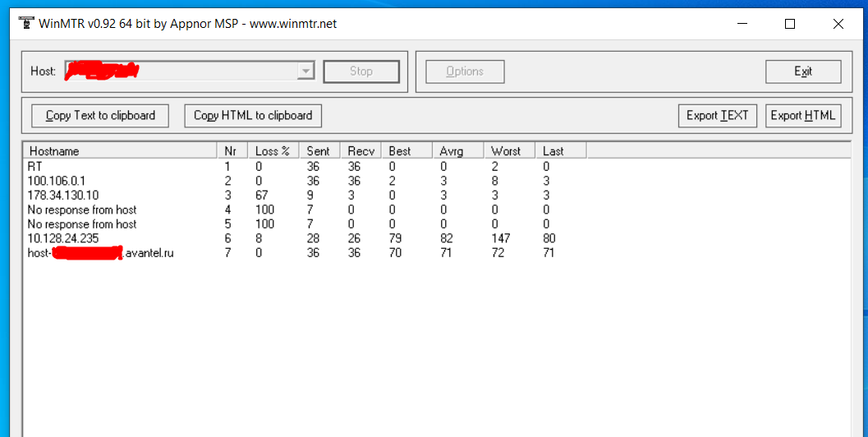Viewport: 868px width, 437px height.
Task: Click the average value 82 in hop 6
Action: coord(446,239)
